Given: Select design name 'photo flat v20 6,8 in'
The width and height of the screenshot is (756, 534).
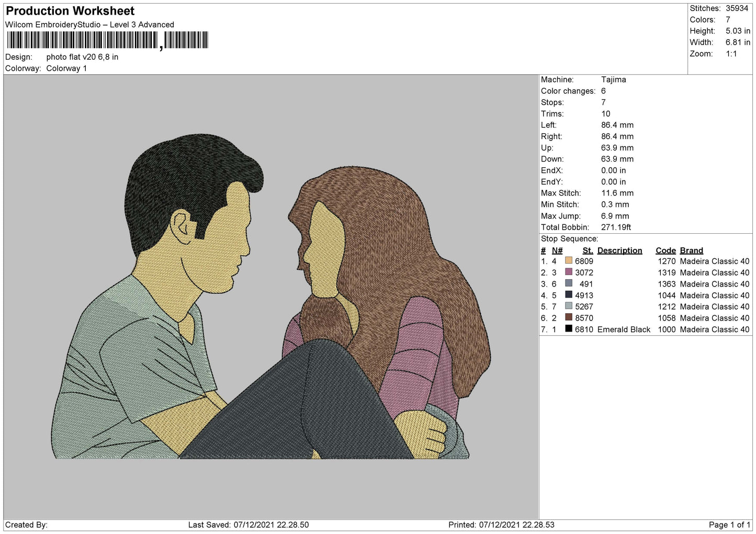Looking at the screenshot, I should coord(82,57).
